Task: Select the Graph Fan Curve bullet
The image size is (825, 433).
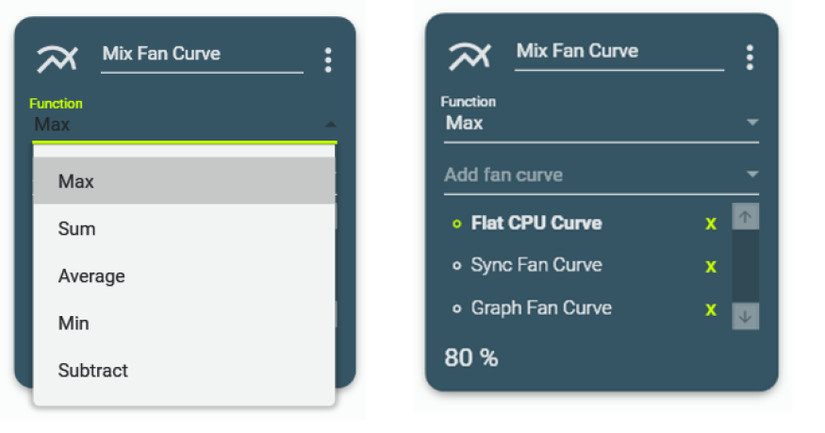Action: pos(457,309)
